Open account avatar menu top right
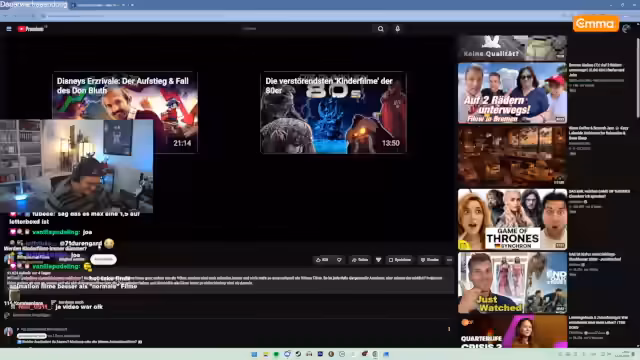Viewport: 640px width, 360px height. (x=626, y=29)
